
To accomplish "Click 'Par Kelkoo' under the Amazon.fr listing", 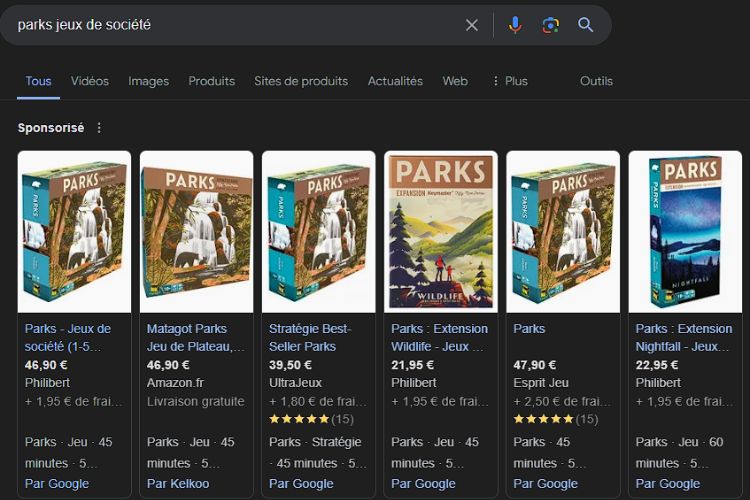I will point(178,484).
